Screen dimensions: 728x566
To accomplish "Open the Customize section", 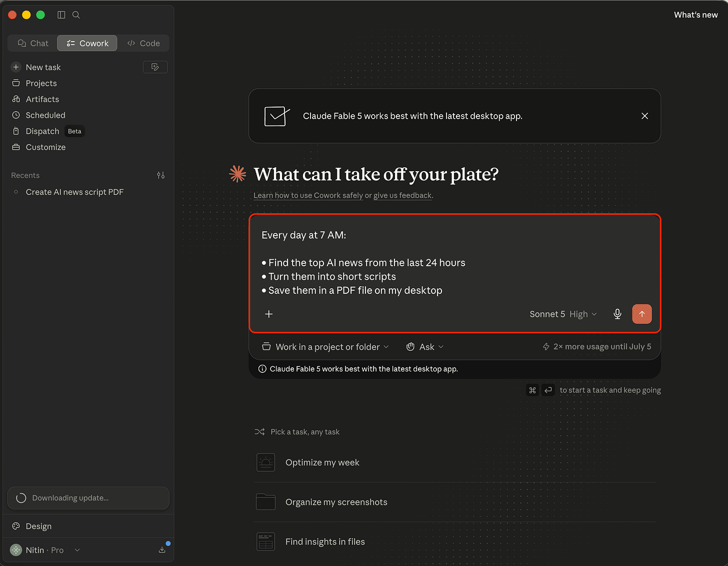I will click(45, 147).
